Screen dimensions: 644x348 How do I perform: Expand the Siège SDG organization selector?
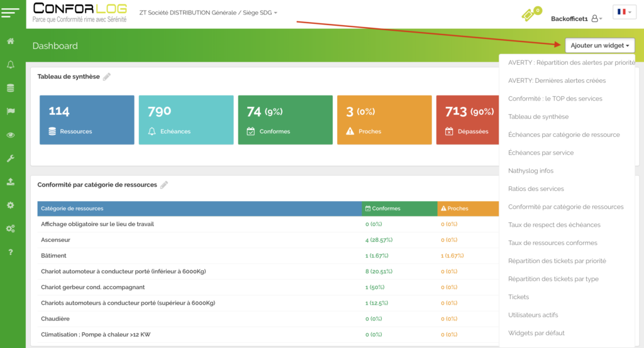click(208, 13)
